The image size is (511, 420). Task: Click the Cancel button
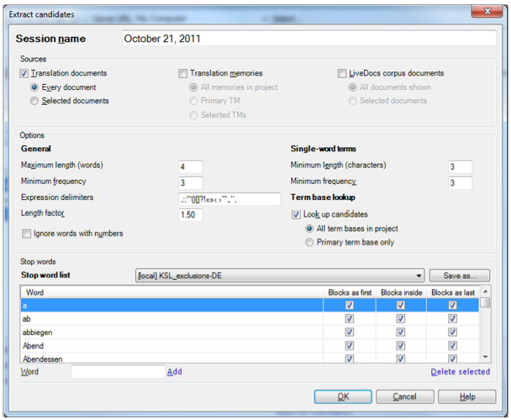(405, 396)
